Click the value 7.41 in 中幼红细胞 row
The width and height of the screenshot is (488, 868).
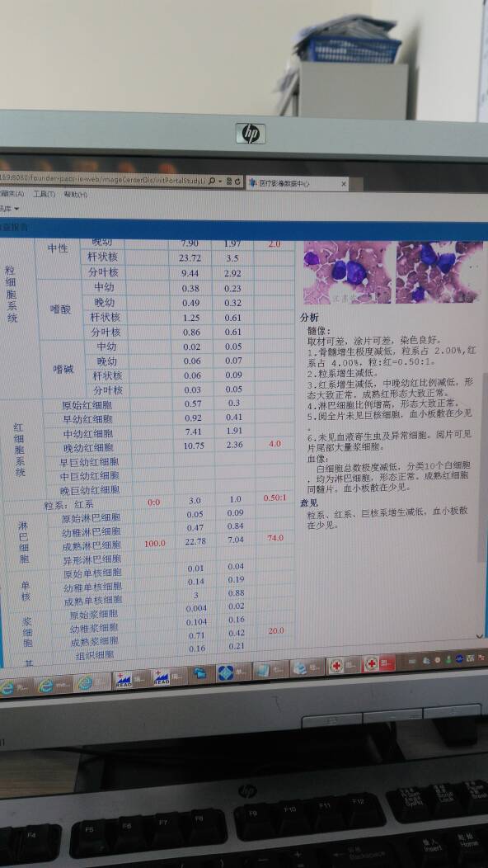pos(193,432)
